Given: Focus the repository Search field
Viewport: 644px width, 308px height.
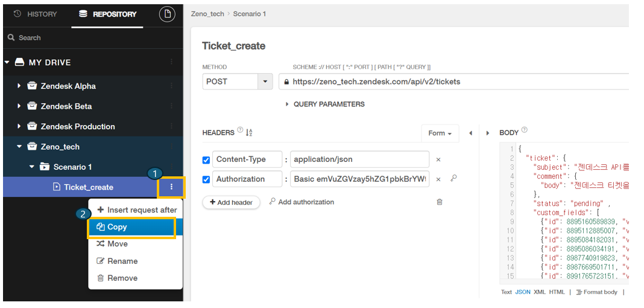Looking at the screenshot, I should point(93,38).
